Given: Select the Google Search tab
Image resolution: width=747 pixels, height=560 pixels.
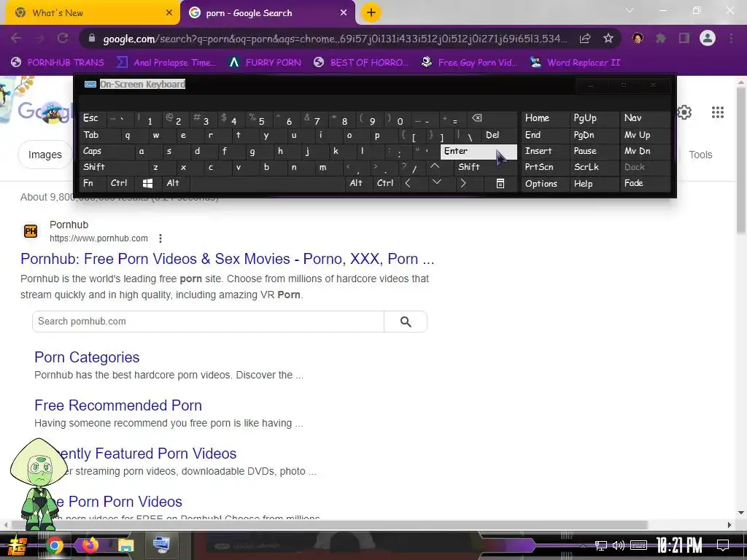Looking at the screenshot, I should (x=267, y=13).
